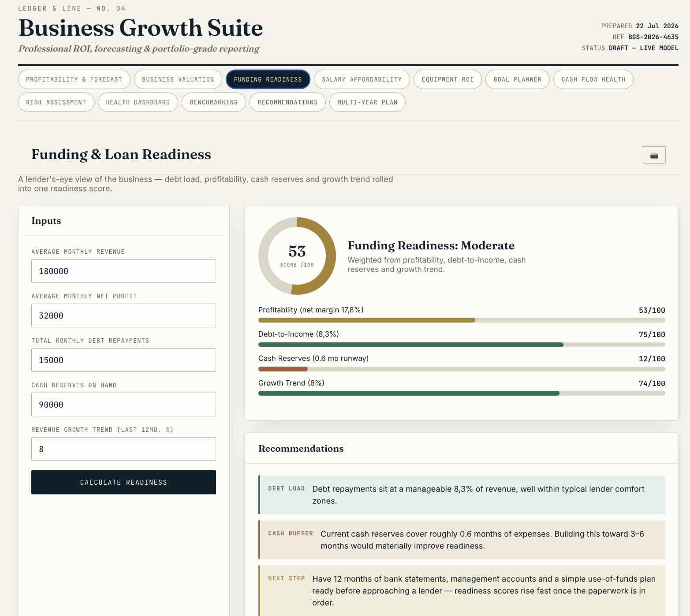Open the Multi-Year Plan tab
The image size is (690, 616).
tap(367, 102)
